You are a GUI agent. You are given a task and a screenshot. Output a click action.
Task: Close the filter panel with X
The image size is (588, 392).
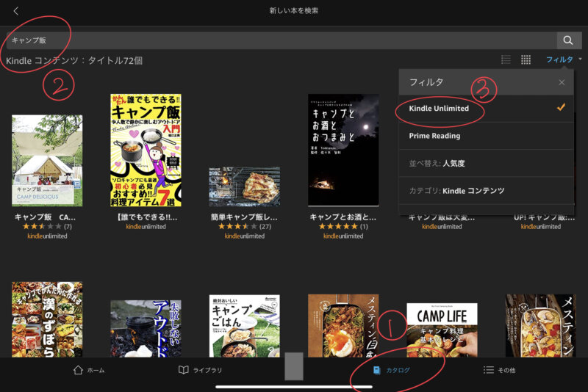pyautogui.click(x=562, y=83)
